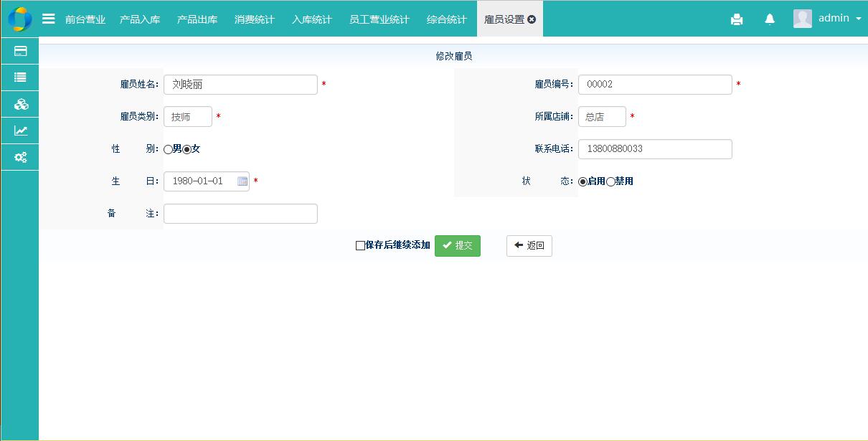868x441 pixels.
Task: Enable the 保存后继续添加 checkbox
Action: point(360,246)
